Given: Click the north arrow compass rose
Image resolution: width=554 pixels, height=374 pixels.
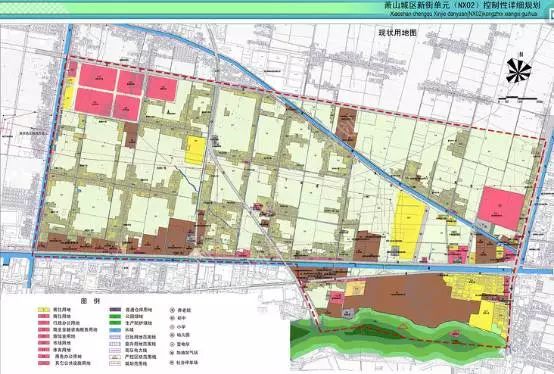Looking at the screenshot, I should (518, 70).
